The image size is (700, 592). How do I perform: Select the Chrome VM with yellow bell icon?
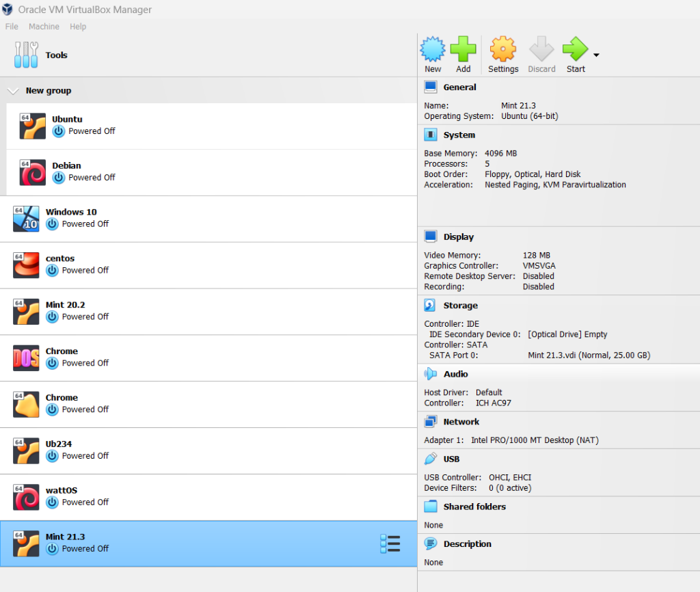[x=26, y=405]
